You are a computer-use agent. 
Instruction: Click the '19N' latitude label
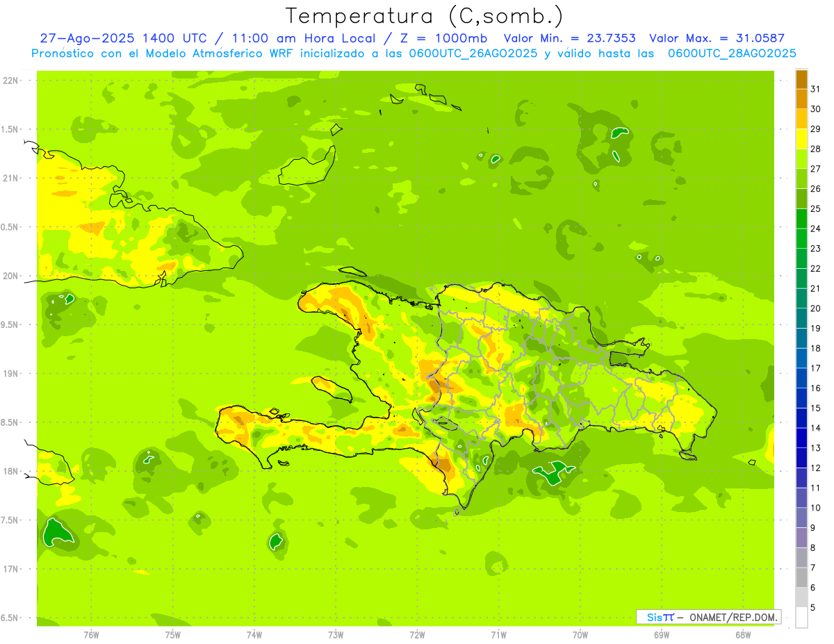point(10,374)
